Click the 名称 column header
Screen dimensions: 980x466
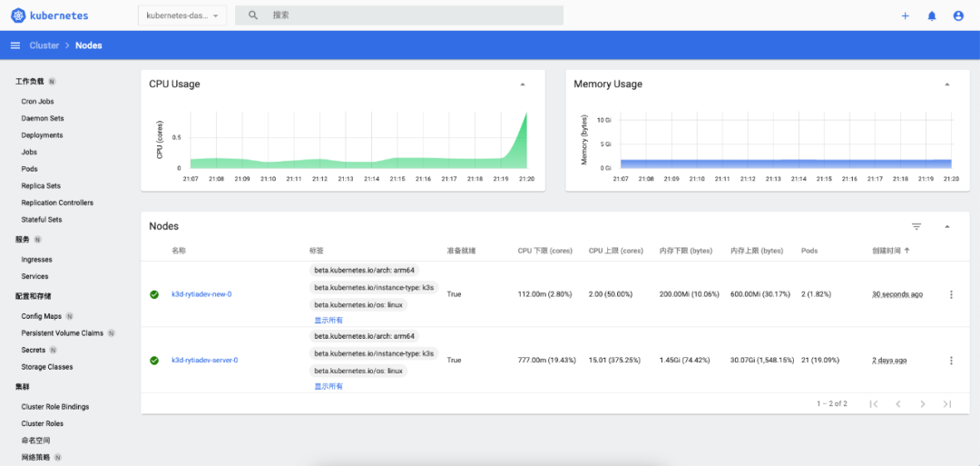click(x=179, y=250)
